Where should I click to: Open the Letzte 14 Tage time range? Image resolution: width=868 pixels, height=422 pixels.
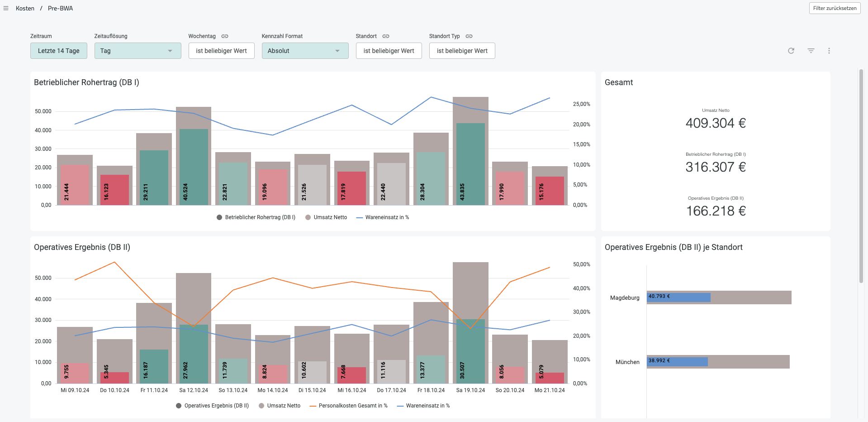59,51
